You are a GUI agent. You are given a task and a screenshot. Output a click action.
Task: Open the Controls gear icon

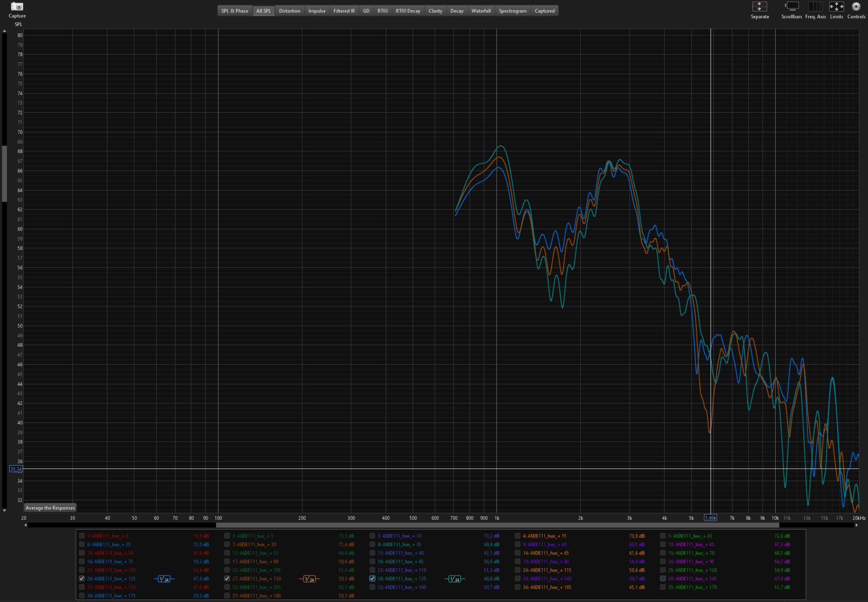point(856,6)
